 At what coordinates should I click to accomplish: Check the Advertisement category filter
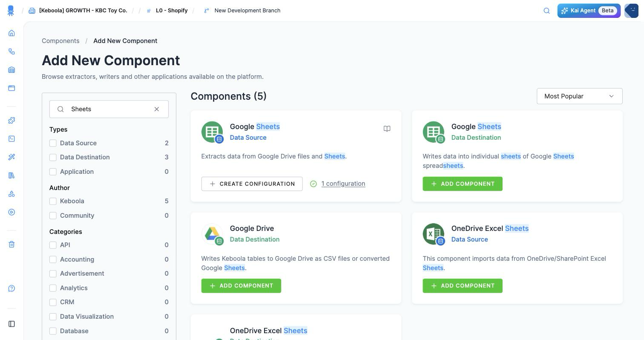[53, 274]
